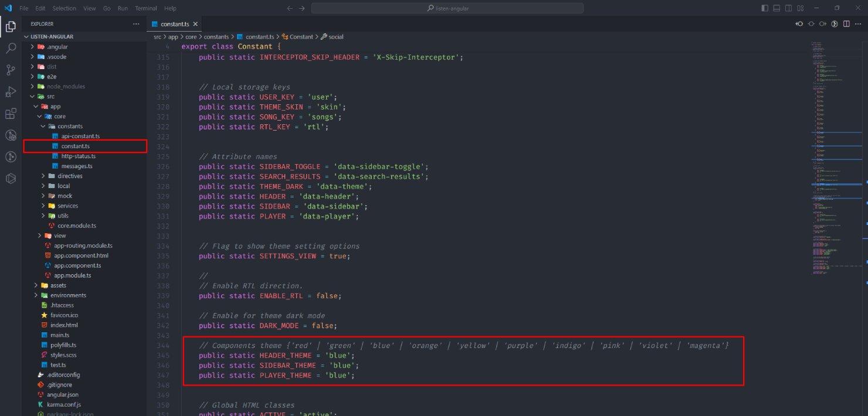Toggle file blame circle icon
This screenshot has width=868, height=416.
click(835, 24)
